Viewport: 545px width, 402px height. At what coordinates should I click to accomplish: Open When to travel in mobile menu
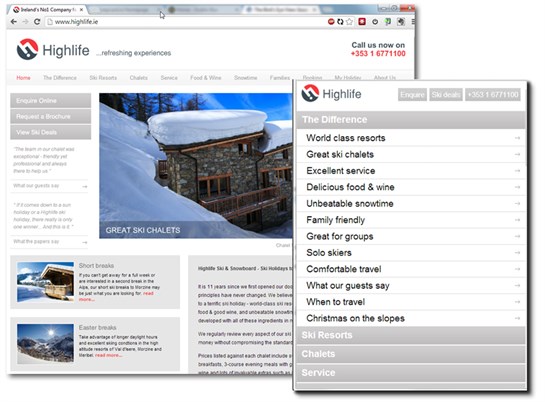coord(411,302)
